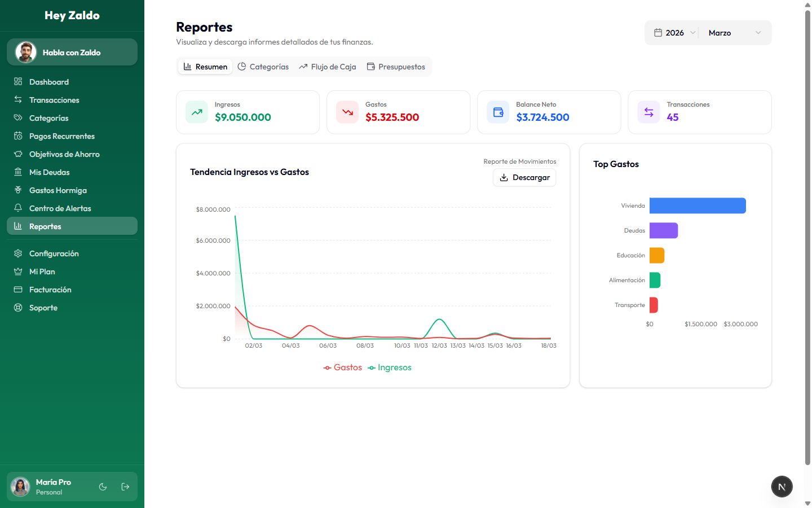
Task: Open the Presupuestos tab
Action: 396,67
